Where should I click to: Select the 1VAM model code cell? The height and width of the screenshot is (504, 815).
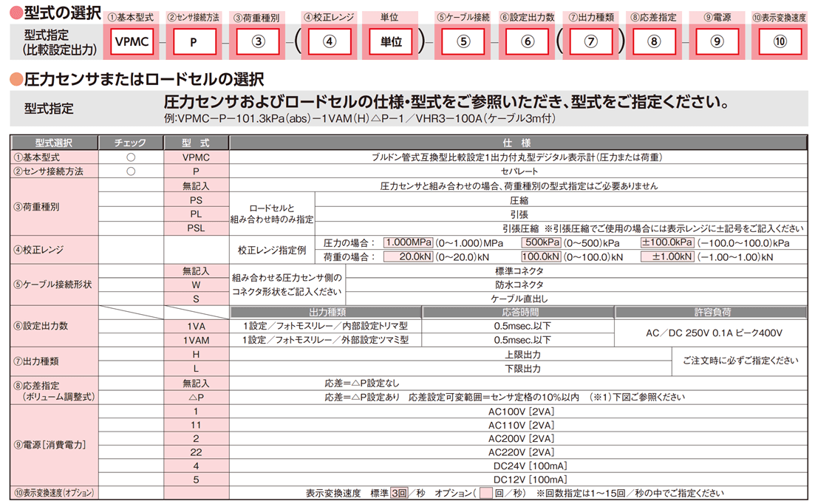(196, 341)
